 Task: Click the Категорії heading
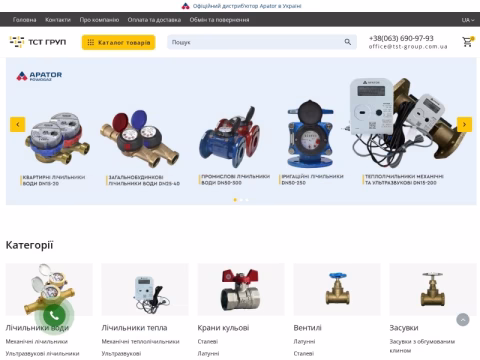click(29, 245)
